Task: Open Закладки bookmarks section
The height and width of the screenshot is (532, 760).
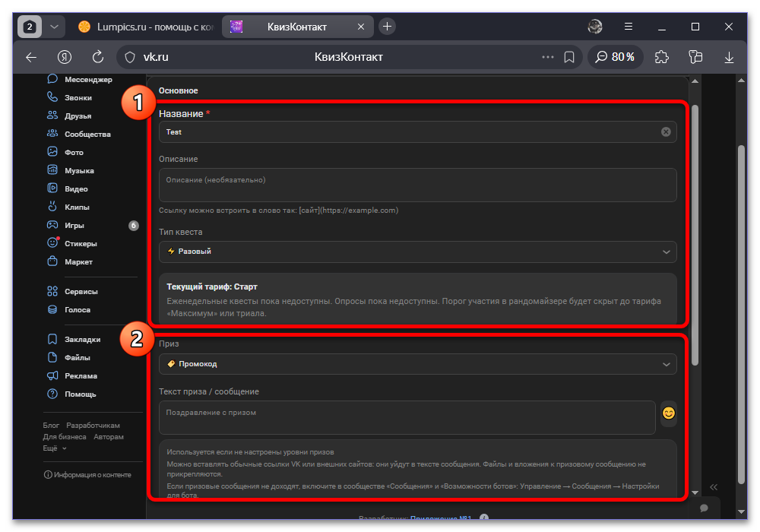Action: (x=74, y=339)
